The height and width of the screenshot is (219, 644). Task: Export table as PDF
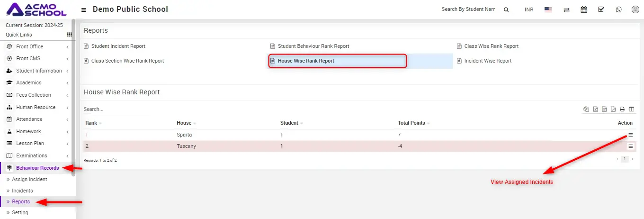click(x=613, y=109)
